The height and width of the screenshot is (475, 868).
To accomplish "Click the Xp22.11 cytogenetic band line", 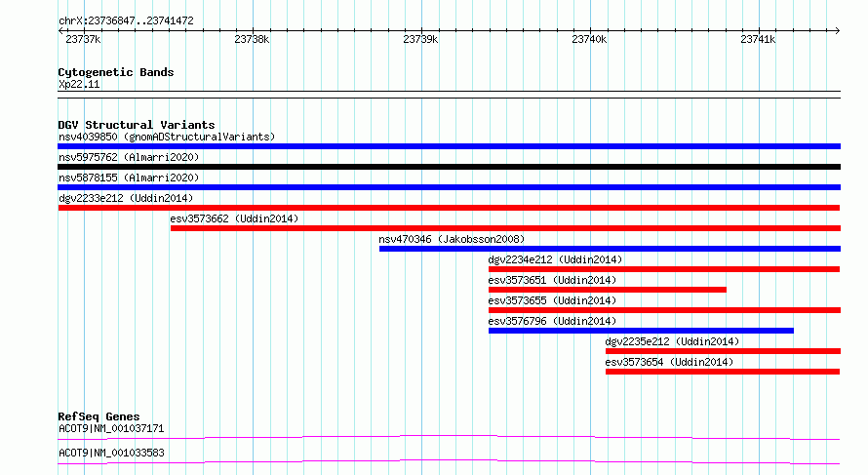I will point(449,95).
